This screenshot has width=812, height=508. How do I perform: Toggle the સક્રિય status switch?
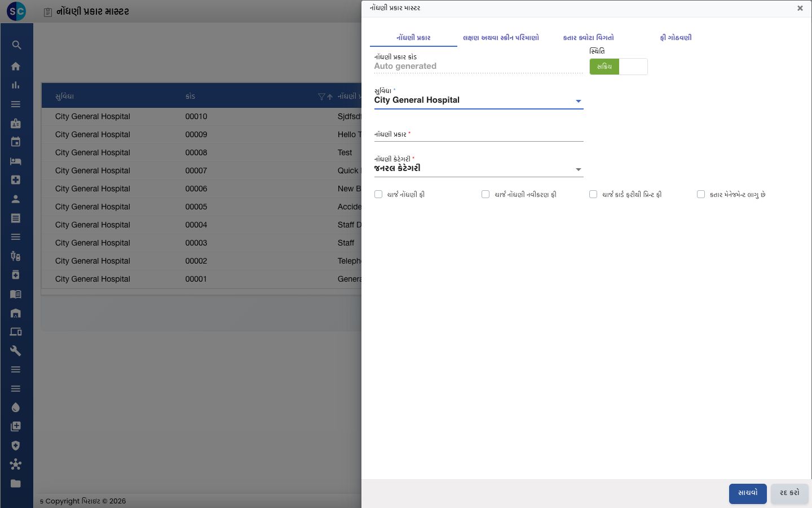pyautogui.click(x=619, y=67)
